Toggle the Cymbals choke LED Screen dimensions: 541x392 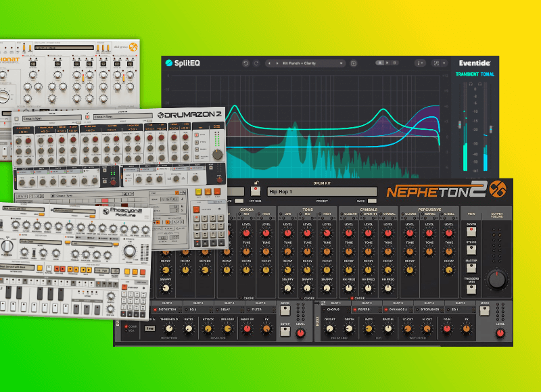pyautogui.click(x=352, y=298)
